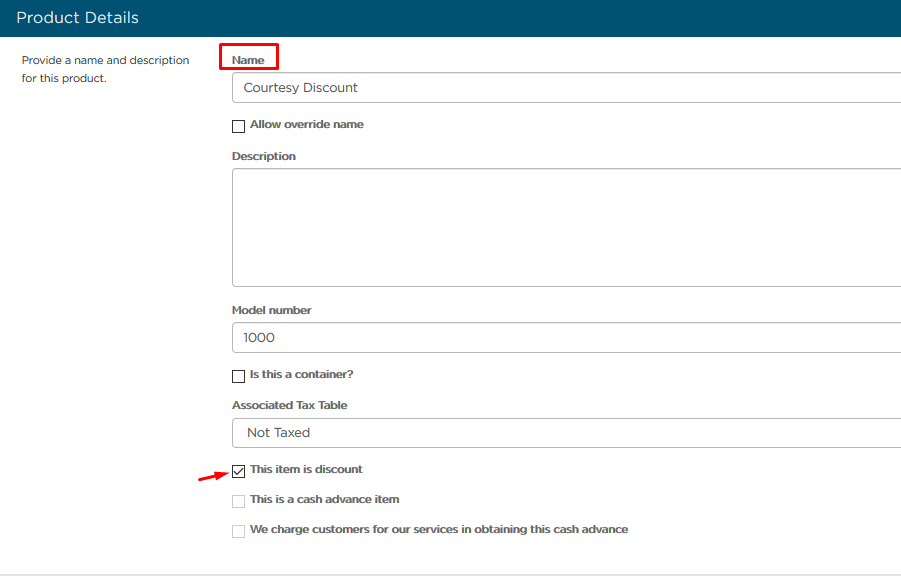Screen dimensions: 901x576
Task: Click the Allow override name label text
Action: 307,124
